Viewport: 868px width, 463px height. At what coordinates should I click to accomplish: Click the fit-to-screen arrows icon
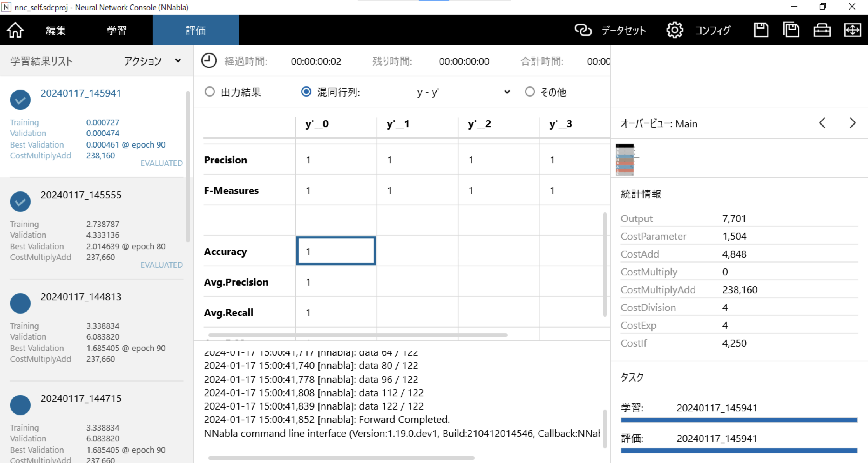coord(852,30)
